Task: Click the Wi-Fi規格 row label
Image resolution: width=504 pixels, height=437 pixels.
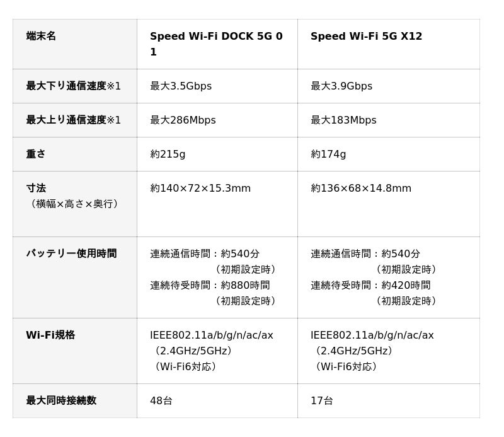Action: pyautogui.click(x=50, y=335)
